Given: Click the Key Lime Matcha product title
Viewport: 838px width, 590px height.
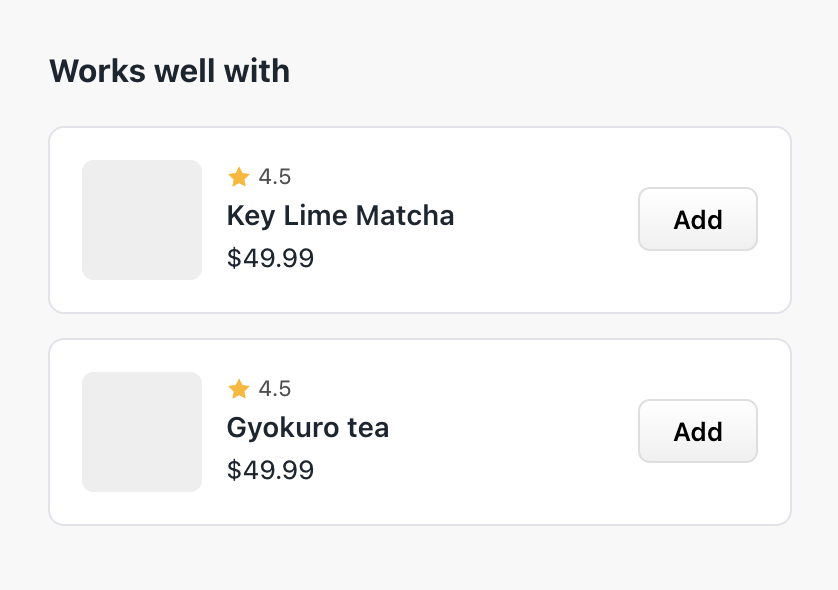Looking at the screenshot, I should [340, 216].
